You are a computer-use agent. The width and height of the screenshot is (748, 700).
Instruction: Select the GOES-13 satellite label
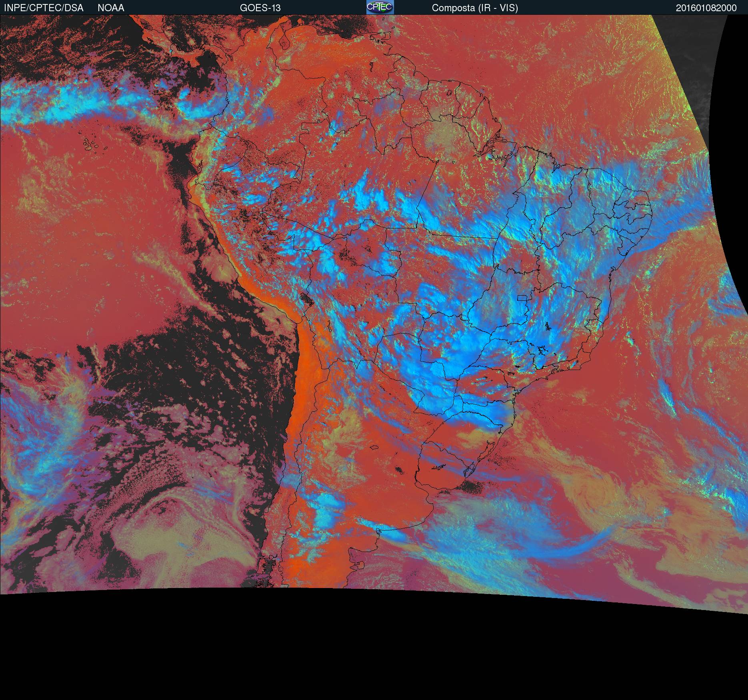(x=260, y=8)
